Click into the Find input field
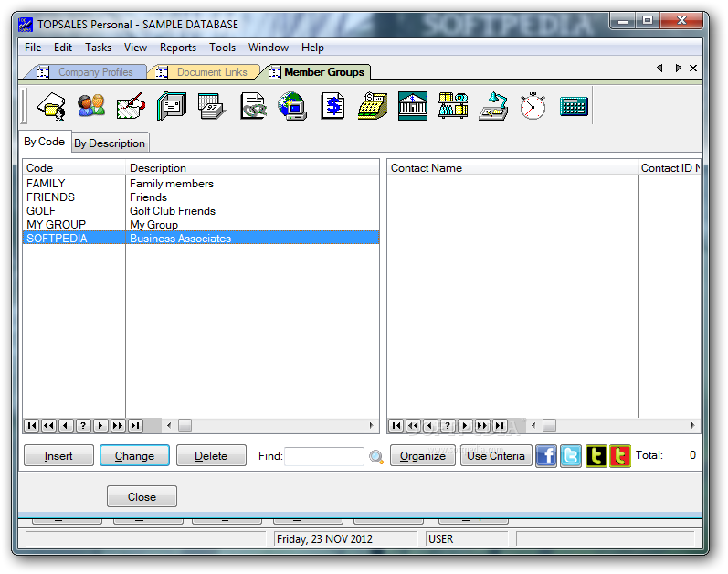Screen dimensions: 728x574 point(324,456)
